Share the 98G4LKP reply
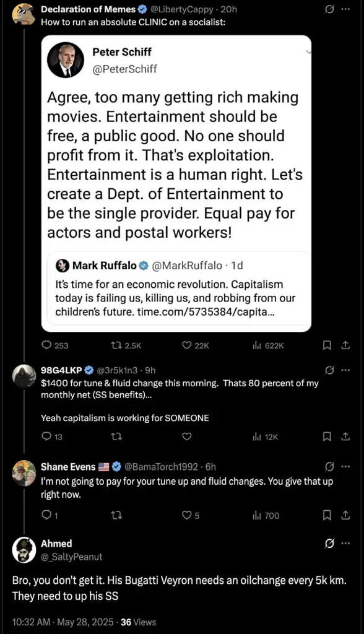This screenshot has width=364, height=634. coord(345,436)
